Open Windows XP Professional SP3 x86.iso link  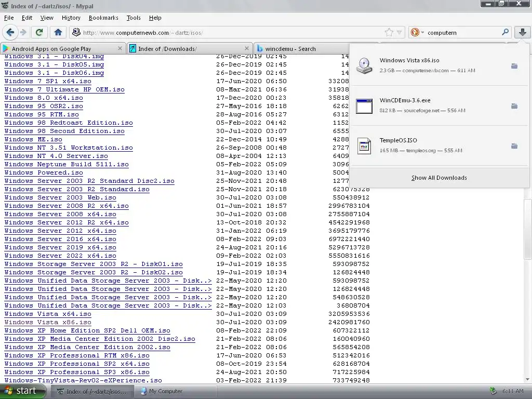pyautogui.click(x=77, y=372)
